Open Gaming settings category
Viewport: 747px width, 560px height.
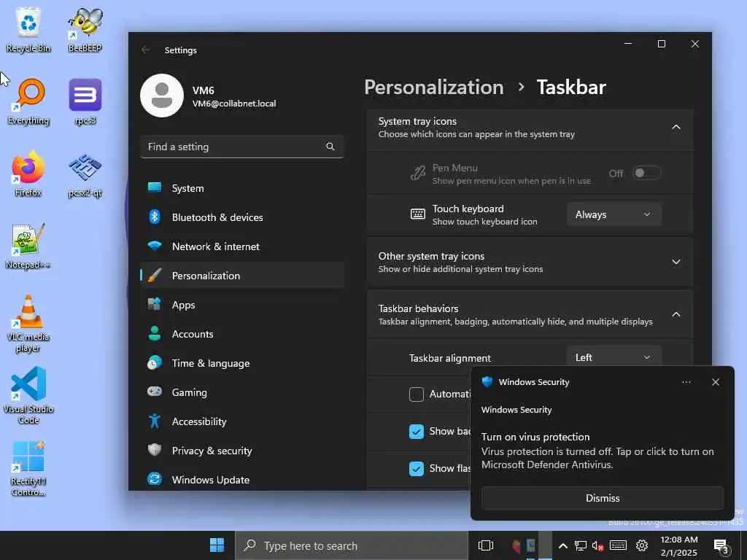(242, 392)
